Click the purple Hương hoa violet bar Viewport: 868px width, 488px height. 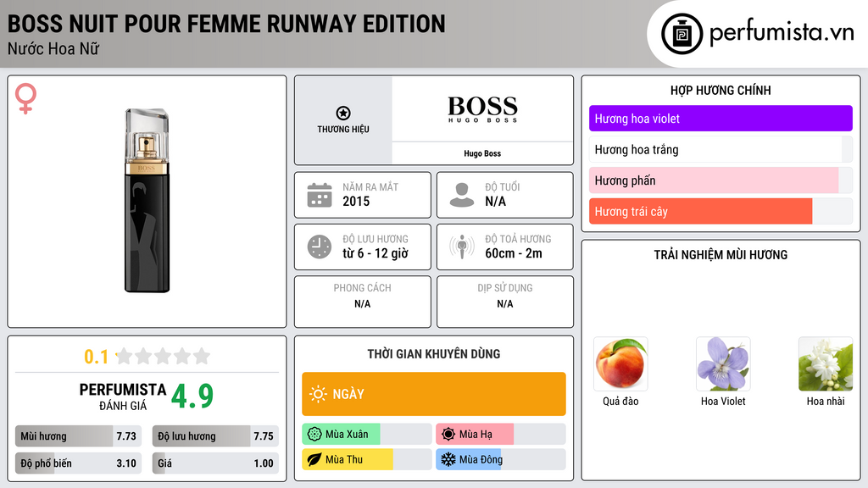click(x=721, y=119)
